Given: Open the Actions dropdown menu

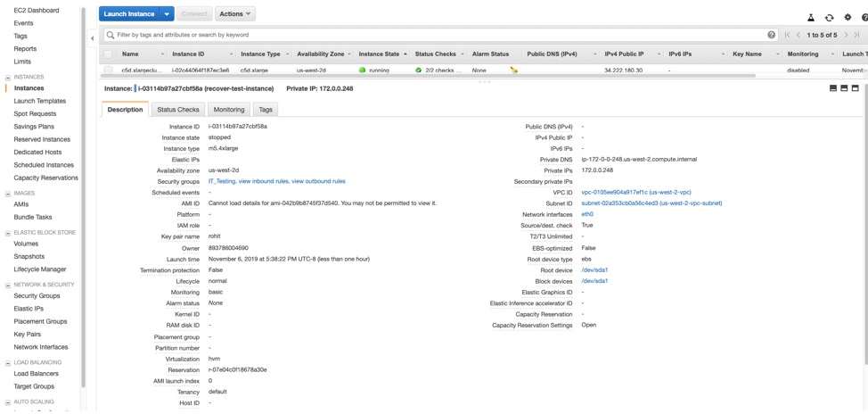Looking at the screenshot, I should point(235,14).
